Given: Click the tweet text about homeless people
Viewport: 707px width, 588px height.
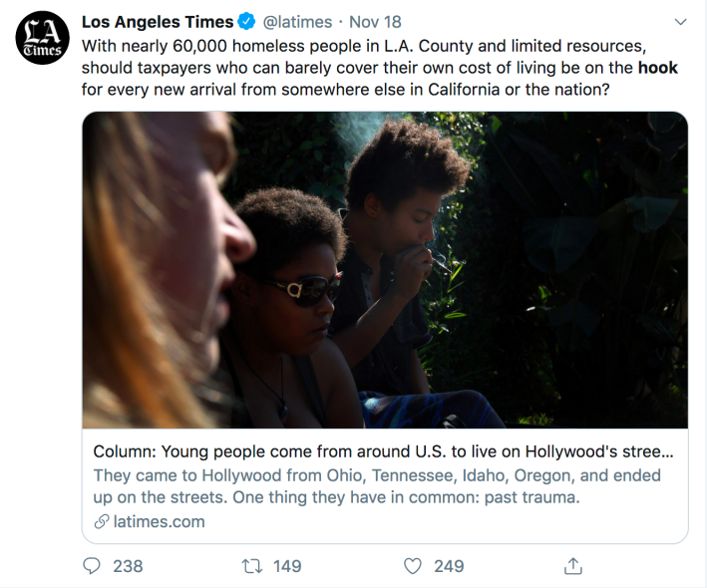Looking at the screenshot, I should pyautogui.click(x=380, y=68).
